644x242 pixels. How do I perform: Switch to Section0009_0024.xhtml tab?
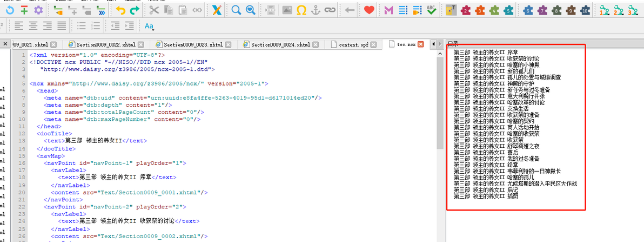tap(281, 44)
